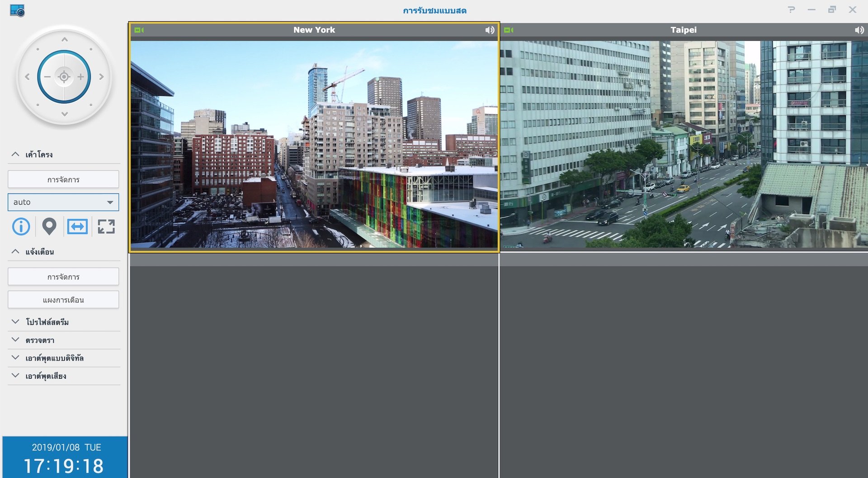868x478 pixels.
Task: Open the auto layout dropdown
Action: pyautogui.click(x=63, y=202)
